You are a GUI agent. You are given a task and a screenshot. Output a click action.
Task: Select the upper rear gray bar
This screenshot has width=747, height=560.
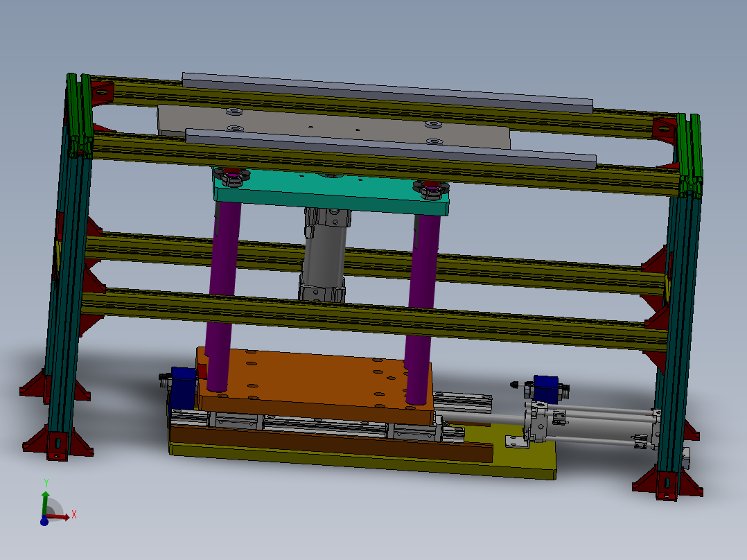click(387, 93)
